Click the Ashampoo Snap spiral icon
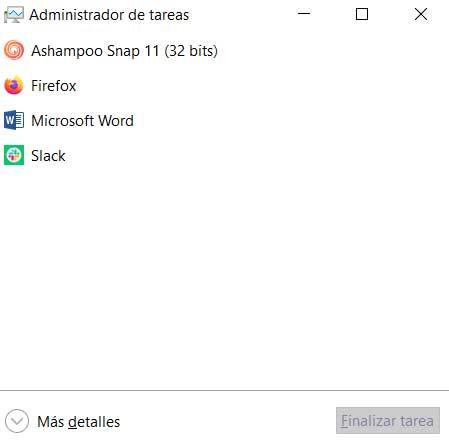The width and height of the screenshot is (449, 448). click(x=14, y=50)
